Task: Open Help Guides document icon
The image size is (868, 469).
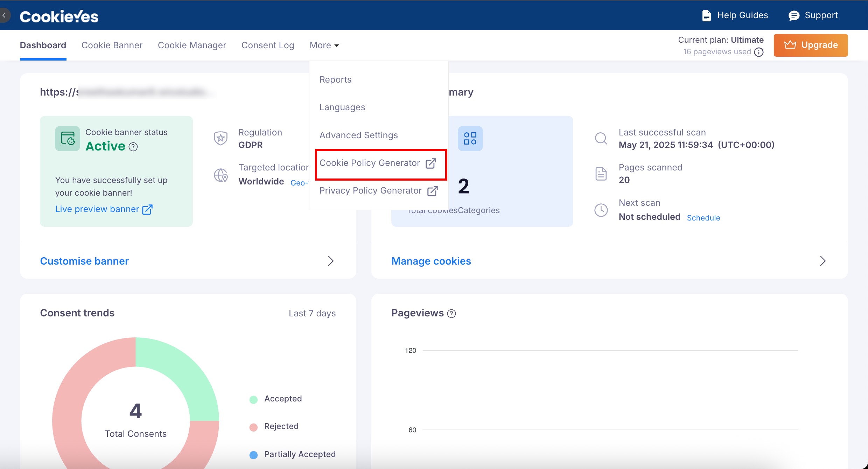Action: pyautogui.click(x=706, y=16)
